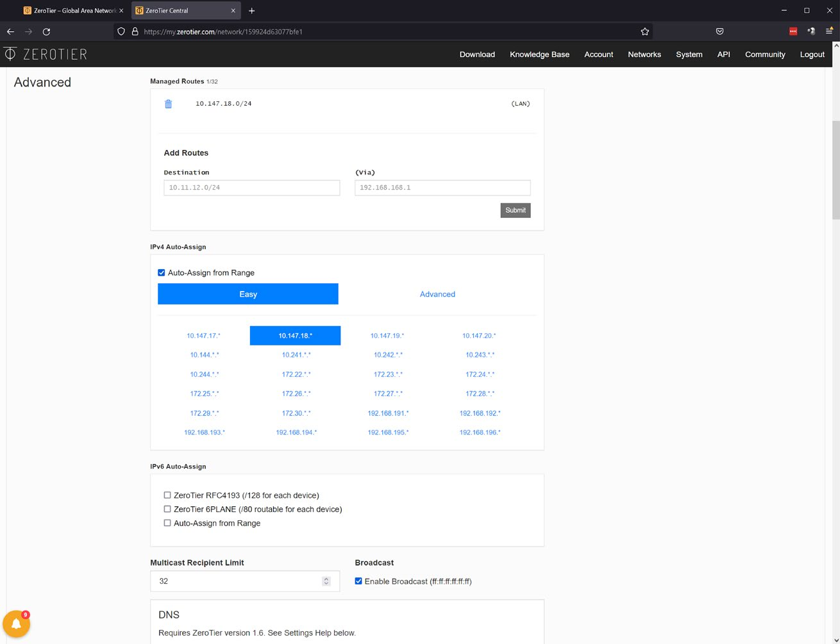Show site security shield information

[x=121, y=31]
